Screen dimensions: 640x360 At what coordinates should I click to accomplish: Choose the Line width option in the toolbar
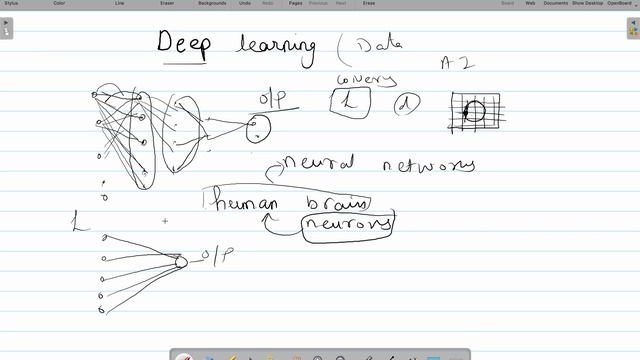coord(120,3)
